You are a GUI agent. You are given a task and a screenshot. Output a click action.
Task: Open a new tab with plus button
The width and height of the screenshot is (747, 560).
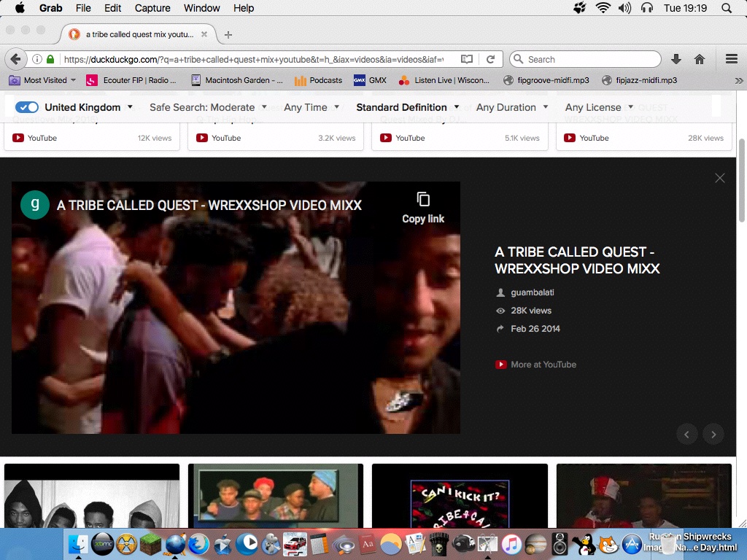pos(228,34)
